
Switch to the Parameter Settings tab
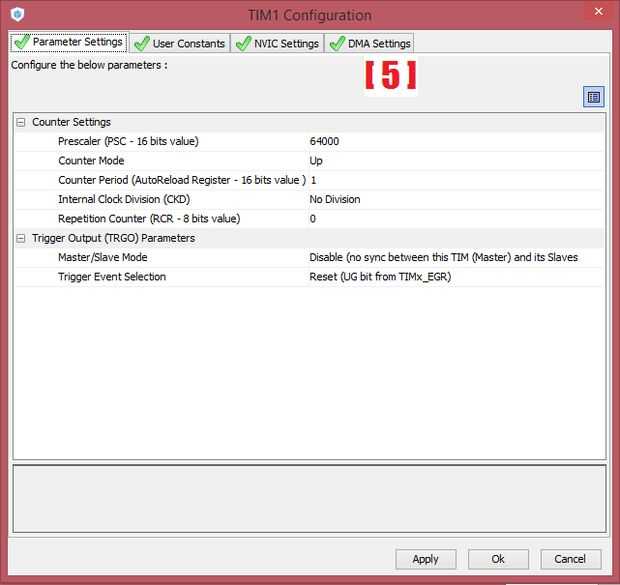(x=69, y=42)
